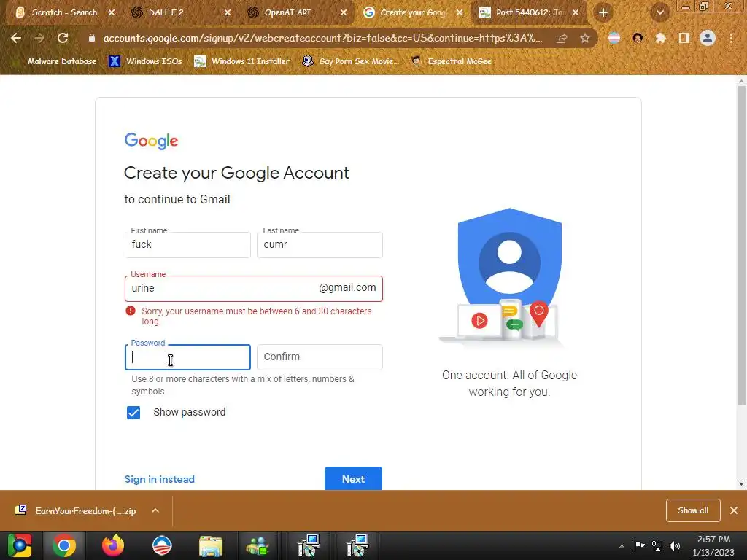747x560 pixels.
Task: Open the network tray icon
Action: tap(657, 545)
